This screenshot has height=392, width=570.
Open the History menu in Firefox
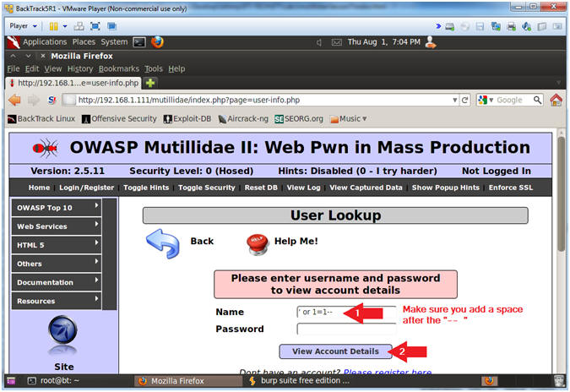point(80,68)
